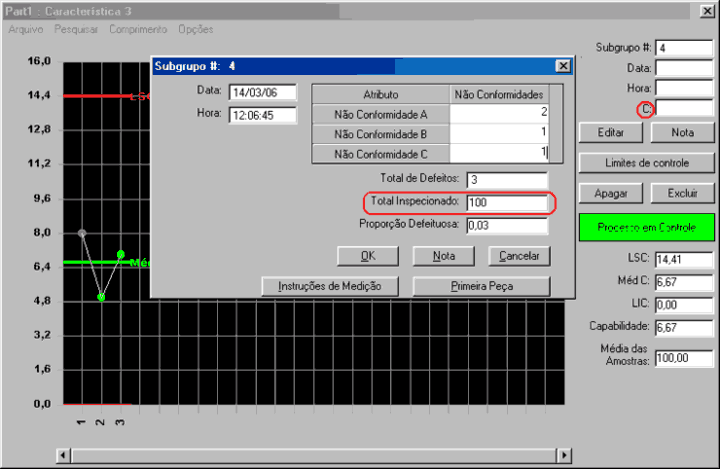
Task: Select the Não Conformidade B value cell
Action: click(499, 134)
